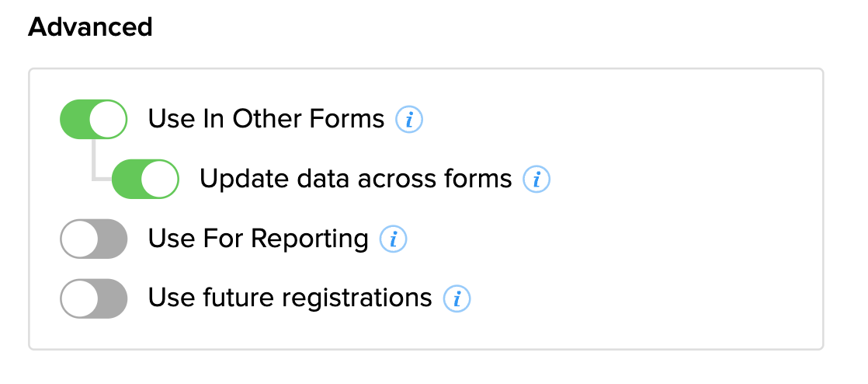Screen dimensions: 868x384
Task: Click the "Use For Reporting" label text
Action: (x=258, y=239)
